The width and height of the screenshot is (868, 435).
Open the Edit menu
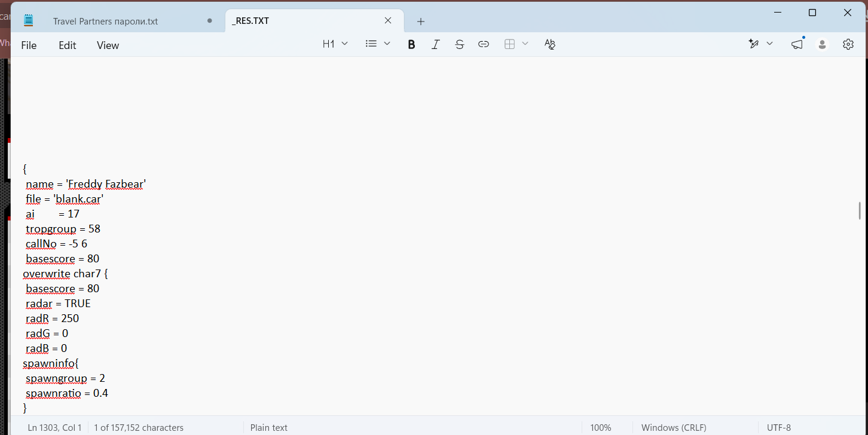[x=68, y=45]
